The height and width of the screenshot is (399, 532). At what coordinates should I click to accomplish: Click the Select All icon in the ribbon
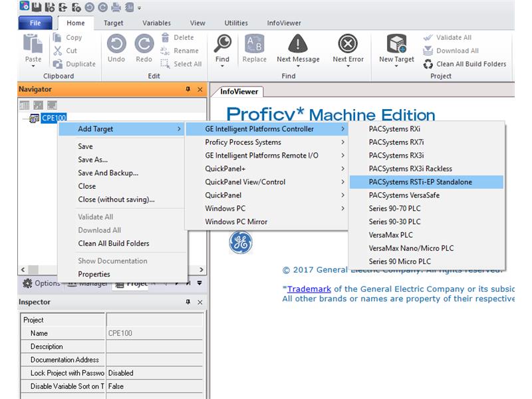[x=165, y=64]
